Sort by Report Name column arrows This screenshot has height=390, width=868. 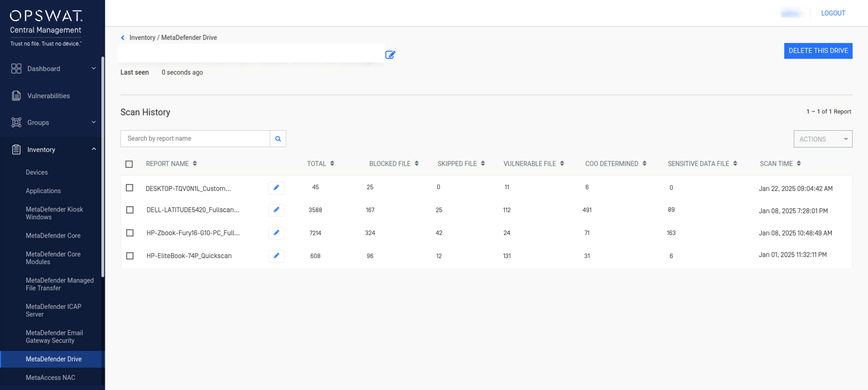pyautogui.click(x=195, y=163)
